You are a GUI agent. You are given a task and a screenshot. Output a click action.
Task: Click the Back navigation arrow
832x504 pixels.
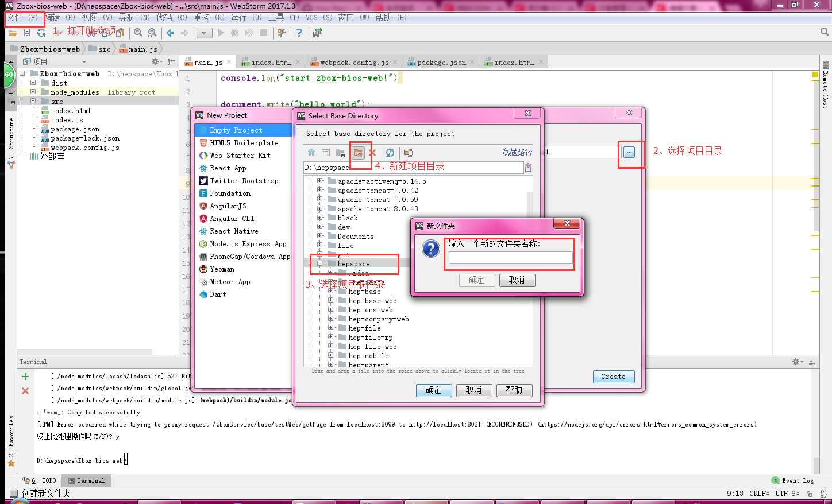170,33
